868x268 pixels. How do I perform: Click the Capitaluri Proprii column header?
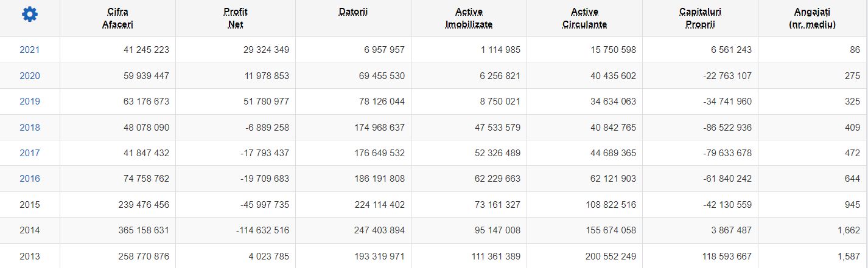(x=700, y=18)
